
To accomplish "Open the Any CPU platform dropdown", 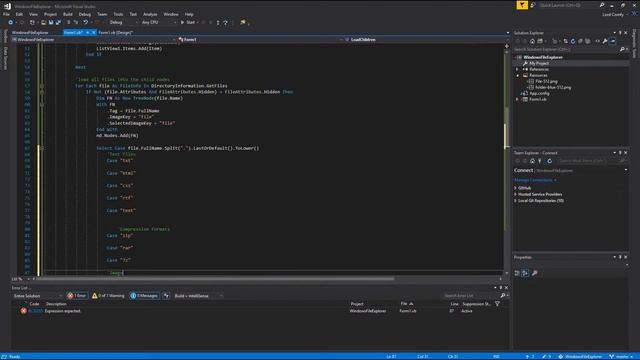I will pos(158,22).
